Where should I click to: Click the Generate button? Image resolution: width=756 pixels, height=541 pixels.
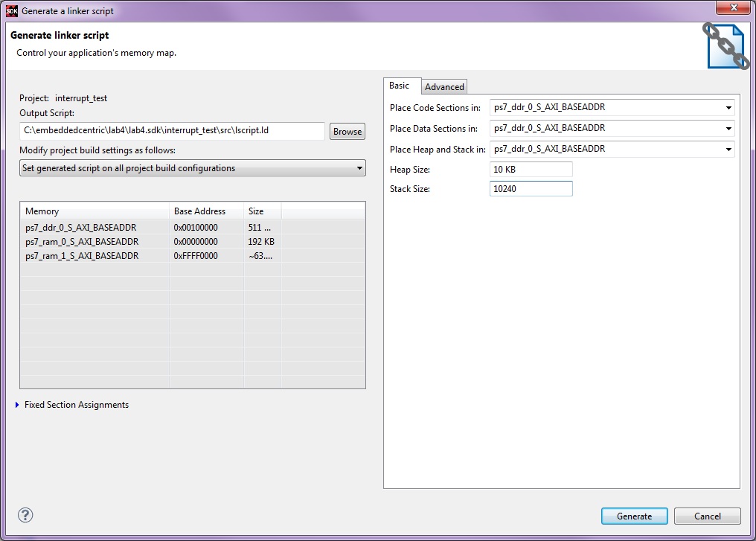click(x=634, y=516)
